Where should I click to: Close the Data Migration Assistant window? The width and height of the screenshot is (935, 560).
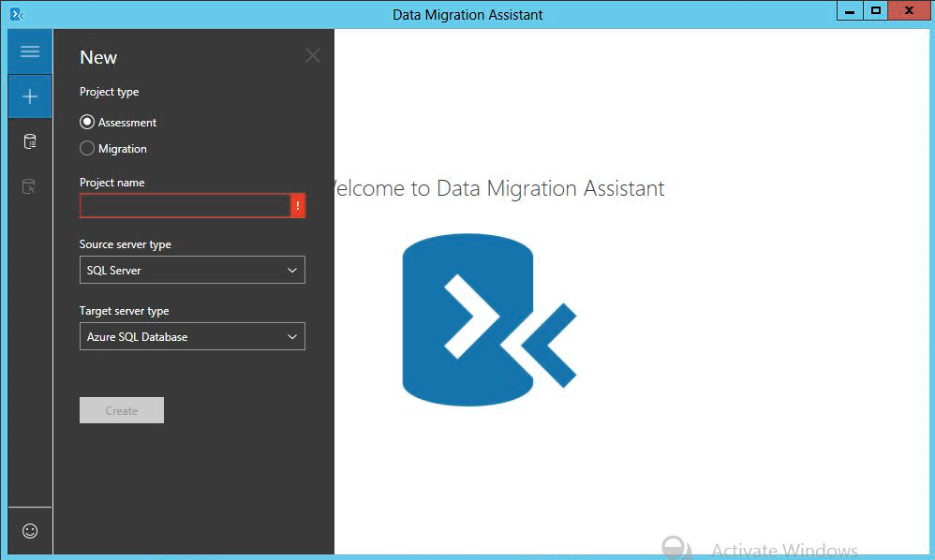(909, 10)
